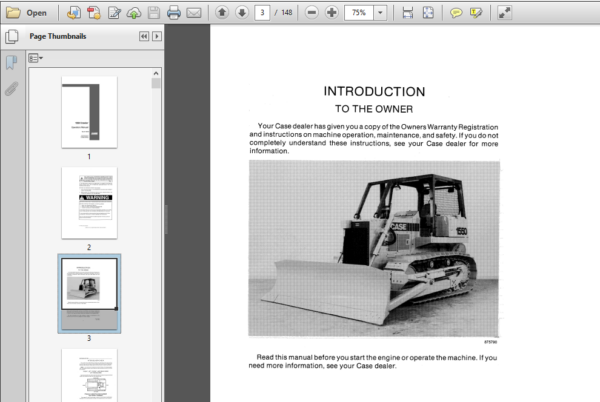The image size is (600, 402).
Task: Switch to read mode with expand arrows
Action: pos(504,13)
